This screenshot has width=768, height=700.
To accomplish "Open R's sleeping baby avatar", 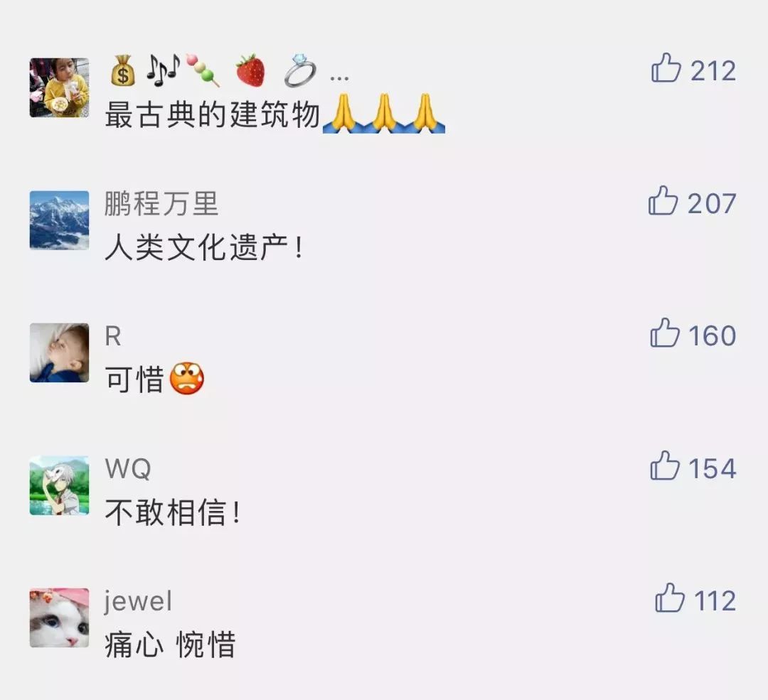I will [x=59, y=352].
